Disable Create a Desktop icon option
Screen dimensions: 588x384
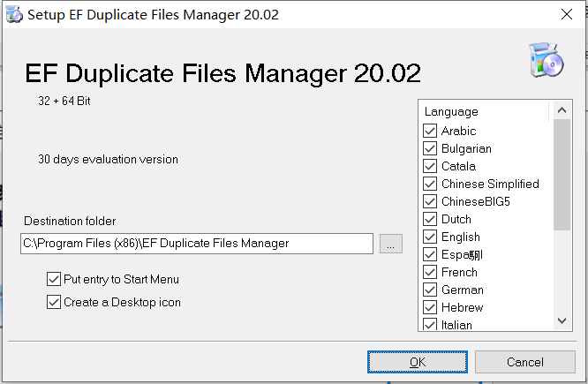coord(54,302)
